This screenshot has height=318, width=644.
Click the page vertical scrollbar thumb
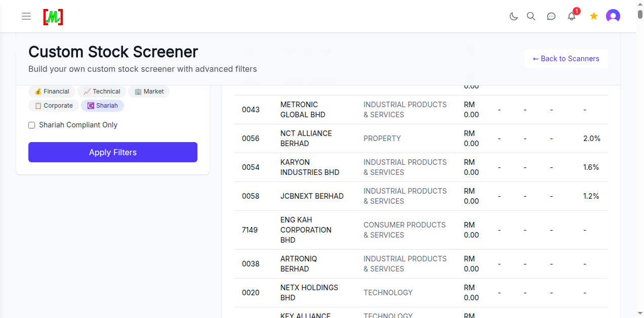click(640, 15)
